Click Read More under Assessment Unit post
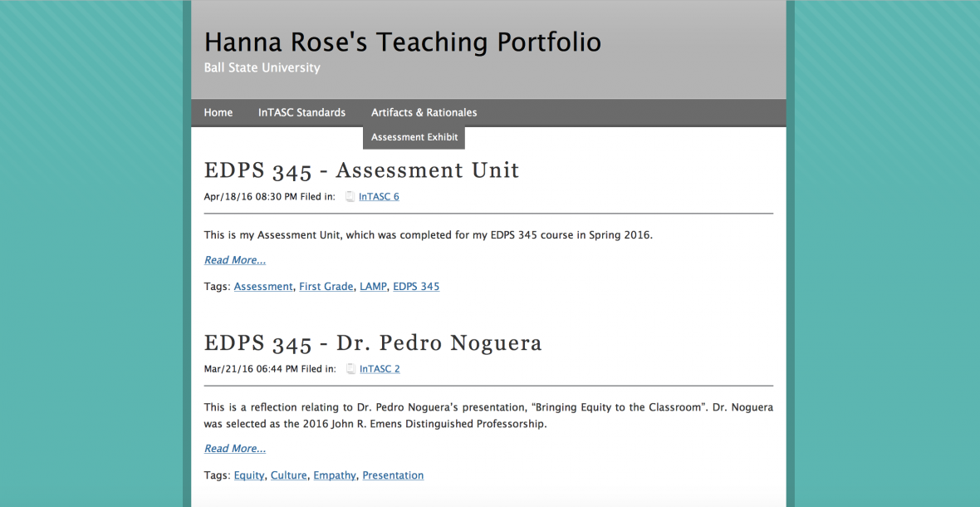 tap(235, 260)
